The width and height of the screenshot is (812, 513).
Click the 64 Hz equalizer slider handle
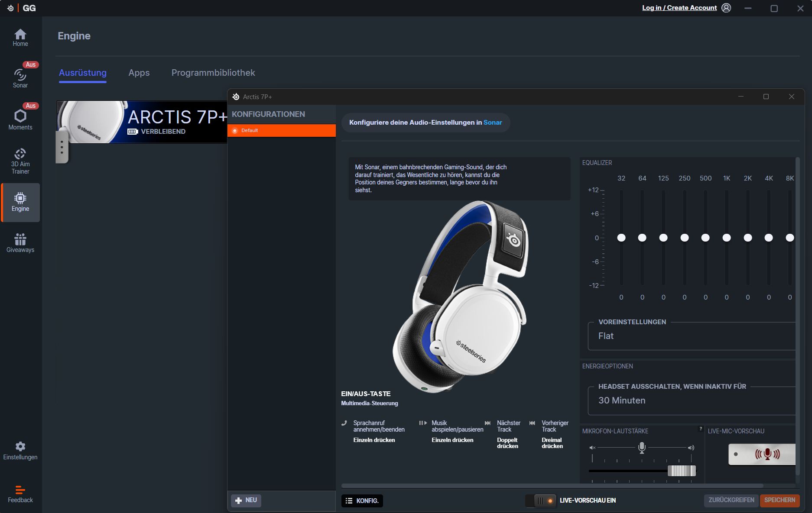click(642, 238)
